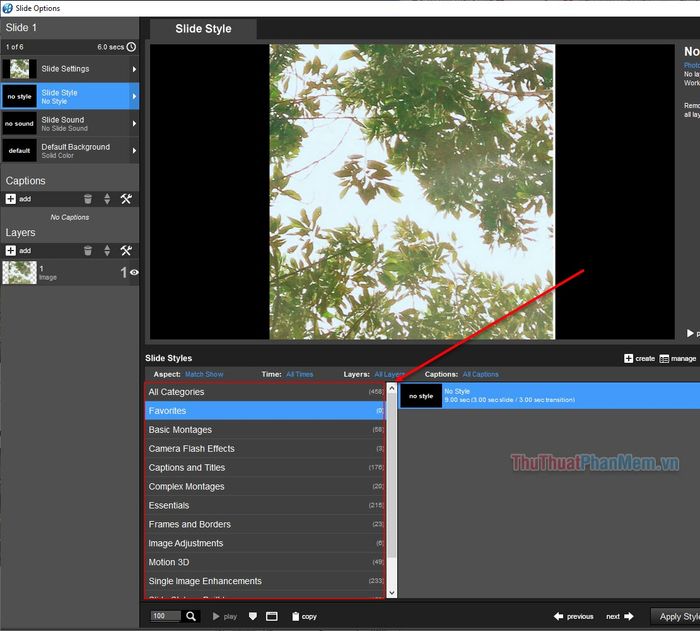This screenshot has height=631, width=700.
Task: Add a new layer with plus icon
Action: click(x=11, y=251)
